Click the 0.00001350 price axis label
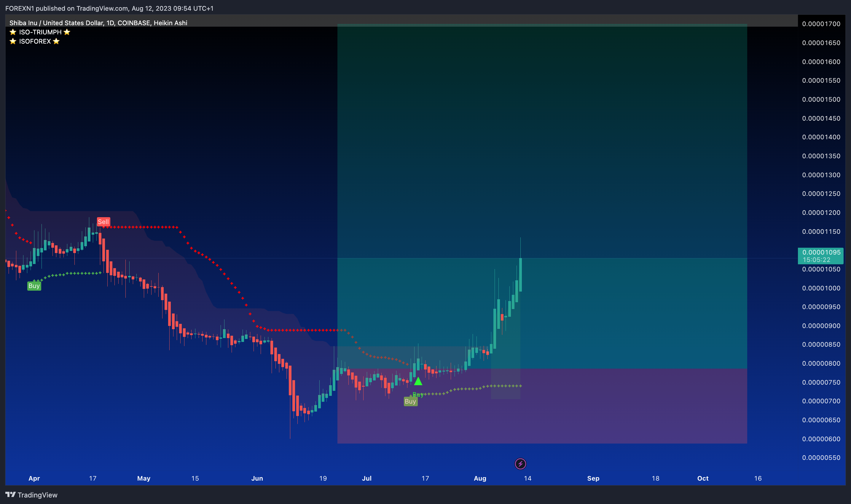Viewport: 851px width, 504px height. click(821, 156)
